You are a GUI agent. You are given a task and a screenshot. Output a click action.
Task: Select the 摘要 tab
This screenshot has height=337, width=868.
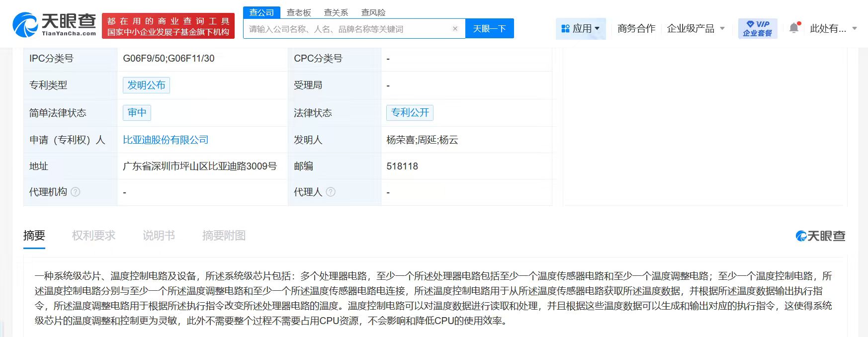tap(34, 236)
